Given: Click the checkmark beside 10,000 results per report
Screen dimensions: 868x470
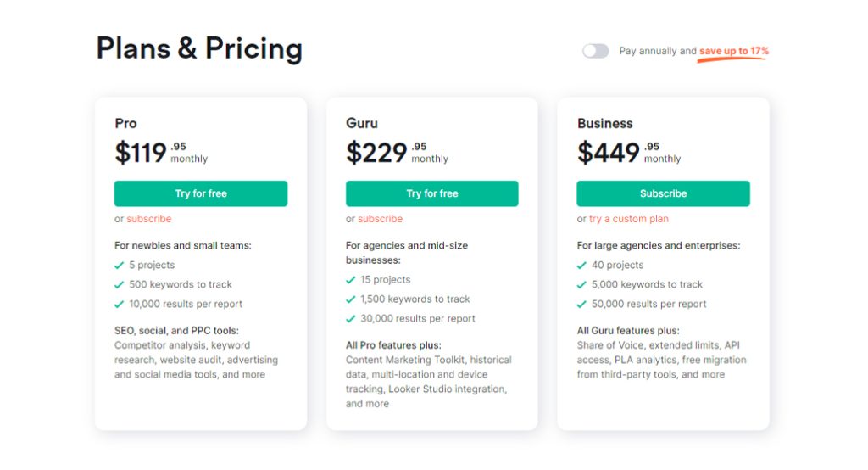Looking at the screenshot, I should click(x=119, y=305).
